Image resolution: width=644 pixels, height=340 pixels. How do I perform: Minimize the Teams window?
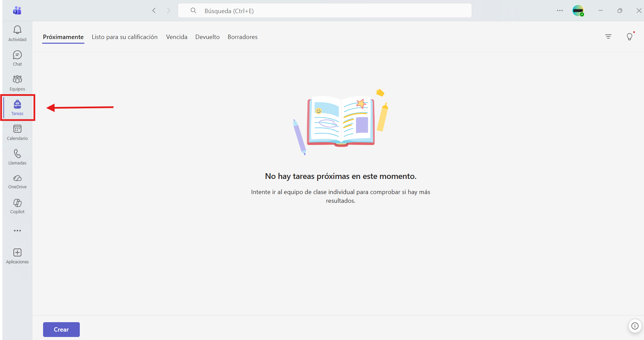click(x=601, y=10)
